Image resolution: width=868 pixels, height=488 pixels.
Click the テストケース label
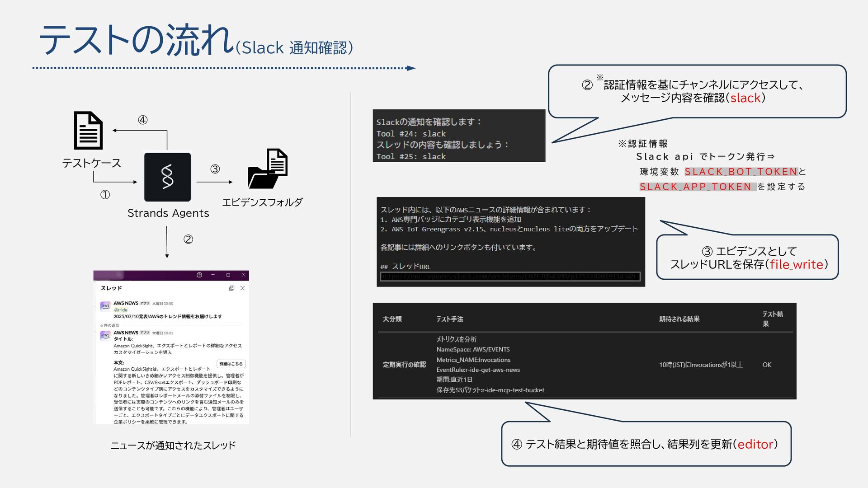tap(92, 163)
